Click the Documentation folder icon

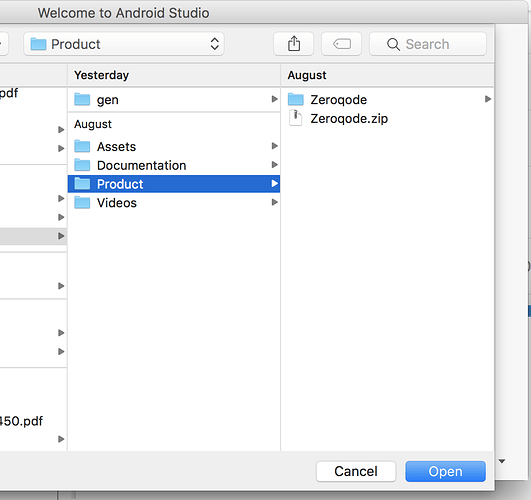tap(82, 165)
